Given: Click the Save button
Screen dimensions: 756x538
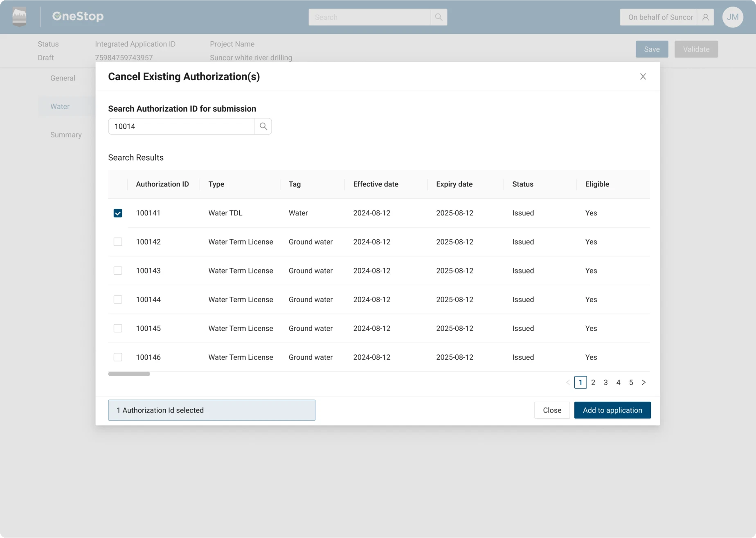Looking at the screenshot, I should [x=652, y=49].
